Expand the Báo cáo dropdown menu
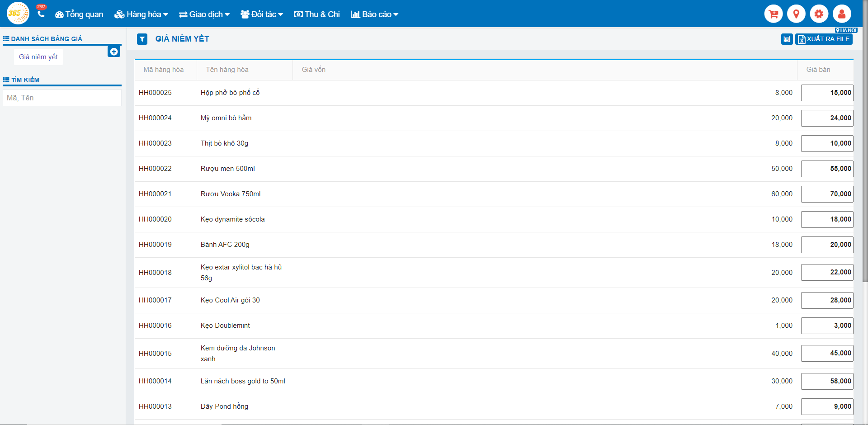This screenshot has width=868, height=425. click(x=374, y=14)
